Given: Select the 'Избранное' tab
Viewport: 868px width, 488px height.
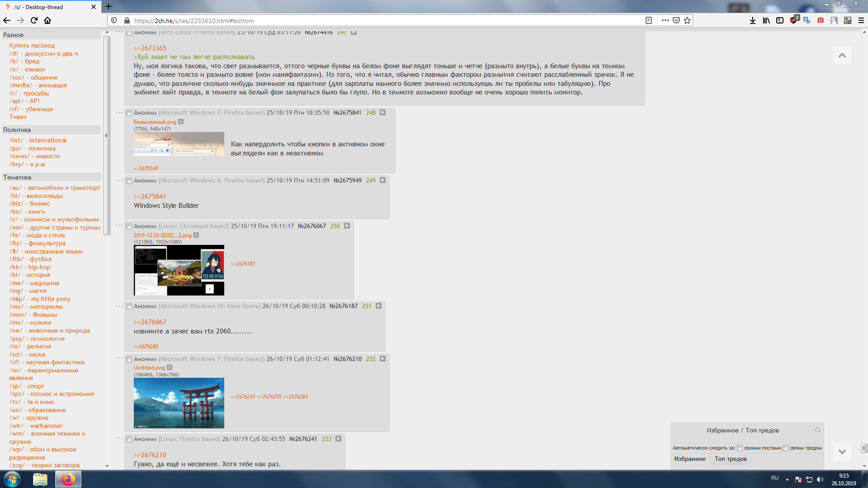Looking at the screenshot, I should pyautogui.click(x=690, y=459).
